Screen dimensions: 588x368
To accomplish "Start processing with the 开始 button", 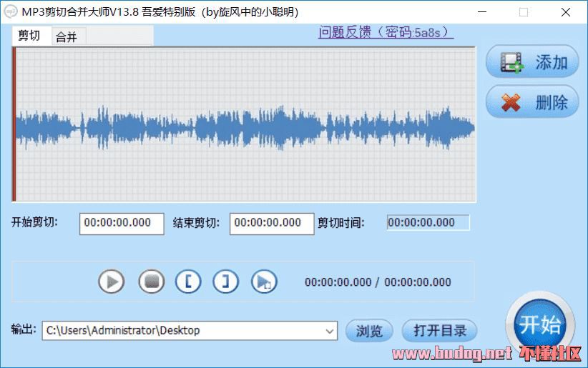I will (540, 324).
